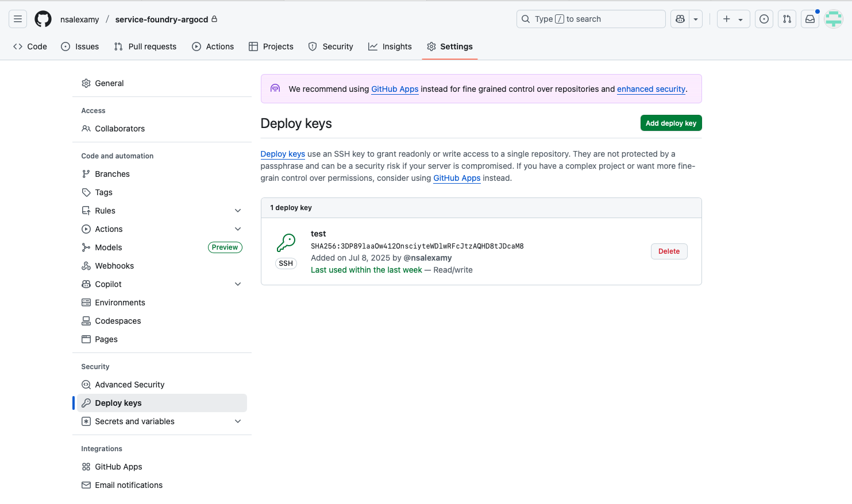Open Models settings
852x504 pixels.
point(162,247)
